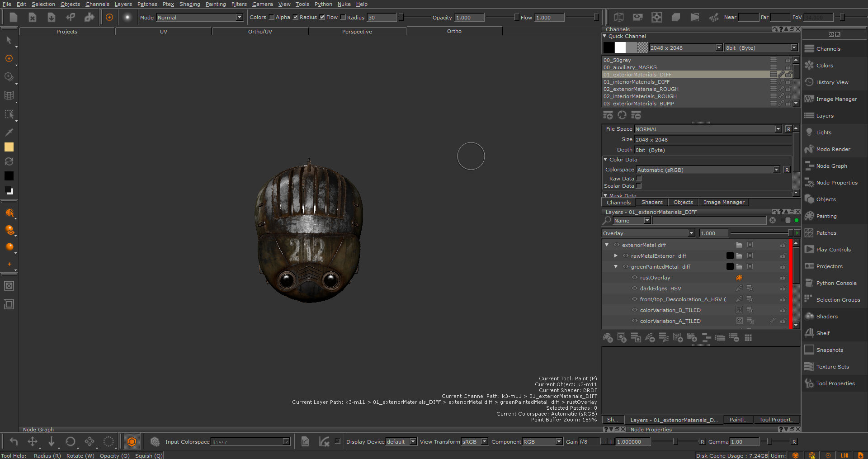The width and height of the screenshot is (868, 459).
Task: Enable the Raw Data checkbox
Action: (639, 179)
